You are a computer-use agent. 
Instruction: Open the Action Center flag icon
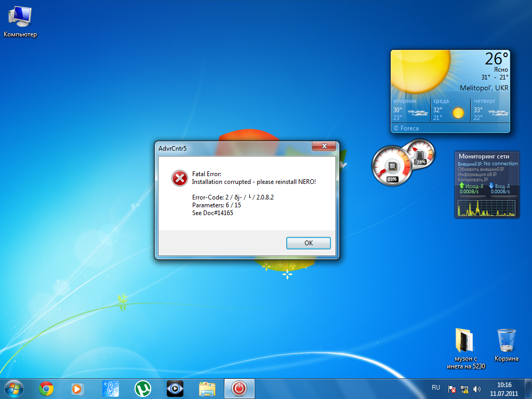(x=451, y=389)
